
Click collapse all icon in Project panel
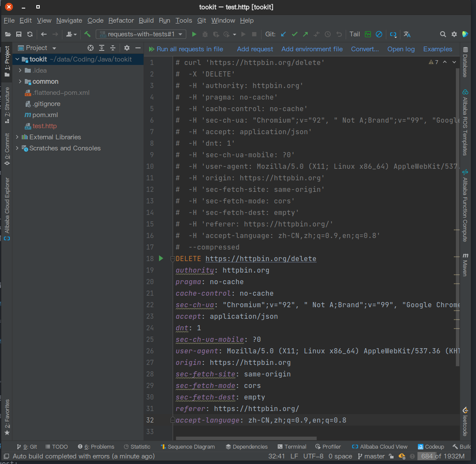[x=113, y=48]
